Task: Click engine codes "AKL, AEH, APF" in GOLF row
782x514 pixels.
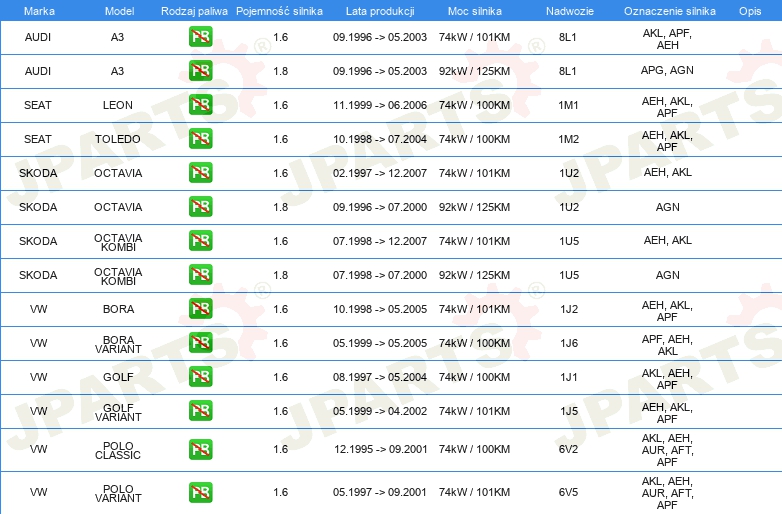Action: [667, 379]
